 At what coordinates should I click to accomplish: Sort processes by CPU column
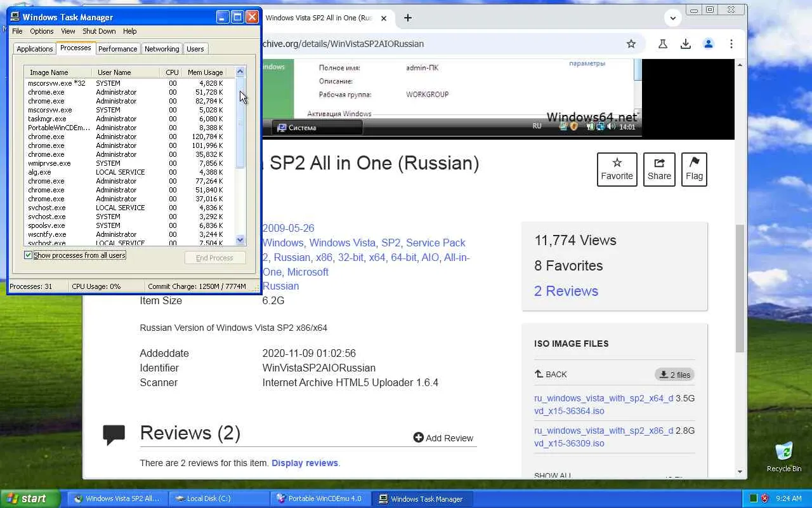click(171, 72)
